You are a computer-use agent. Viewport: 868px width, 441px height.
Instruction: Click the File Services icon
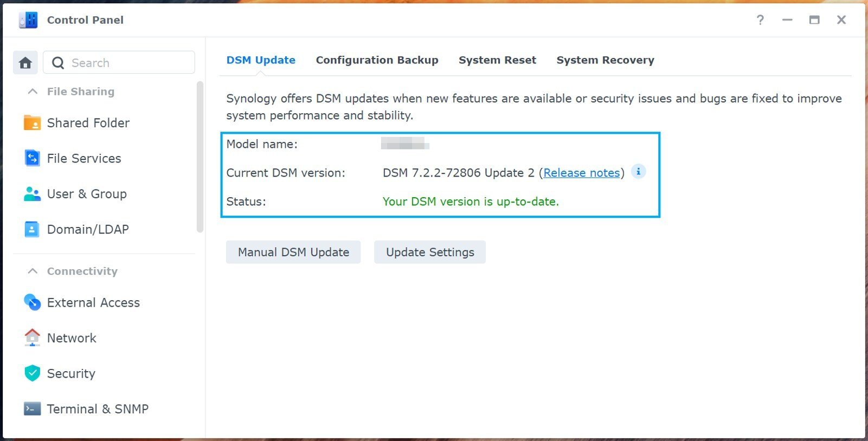(32, 158)
